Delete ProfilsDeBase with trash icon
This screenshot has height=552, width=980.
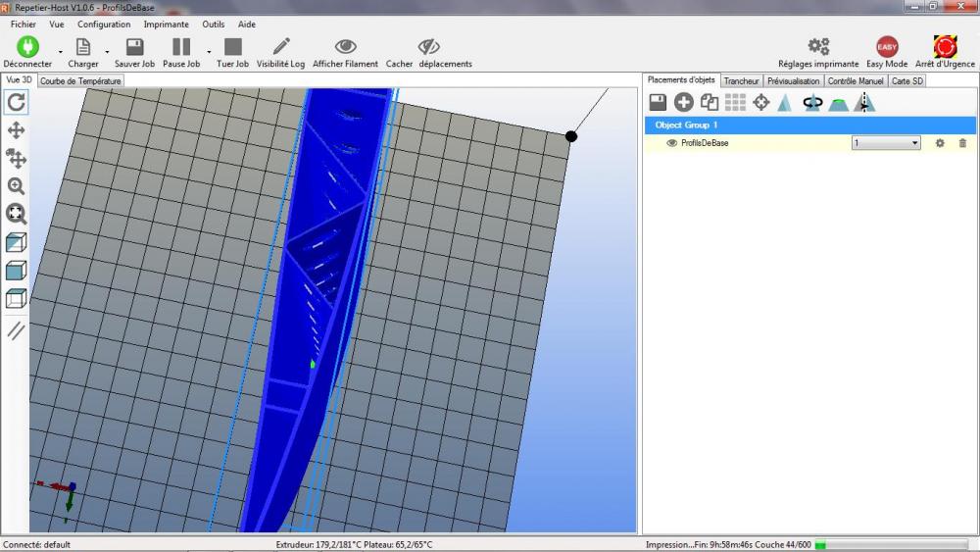coord(962,143)
